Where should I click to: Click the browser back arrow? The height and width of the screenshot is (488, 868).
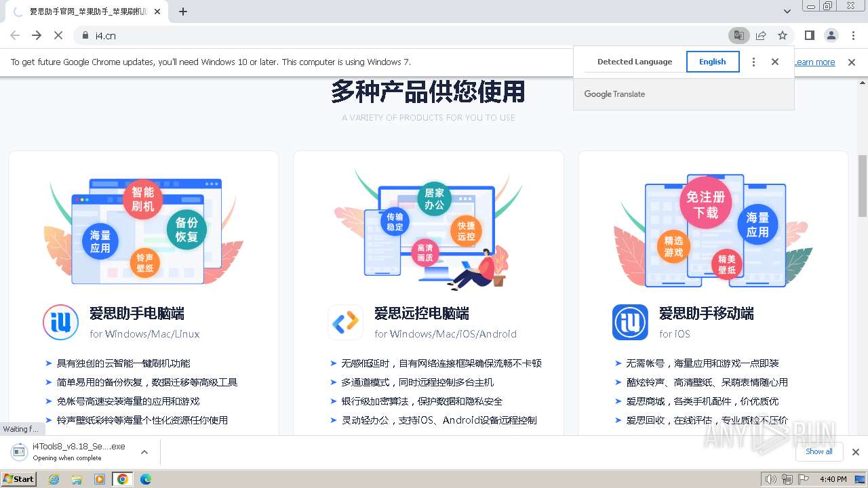coord(15,35)
